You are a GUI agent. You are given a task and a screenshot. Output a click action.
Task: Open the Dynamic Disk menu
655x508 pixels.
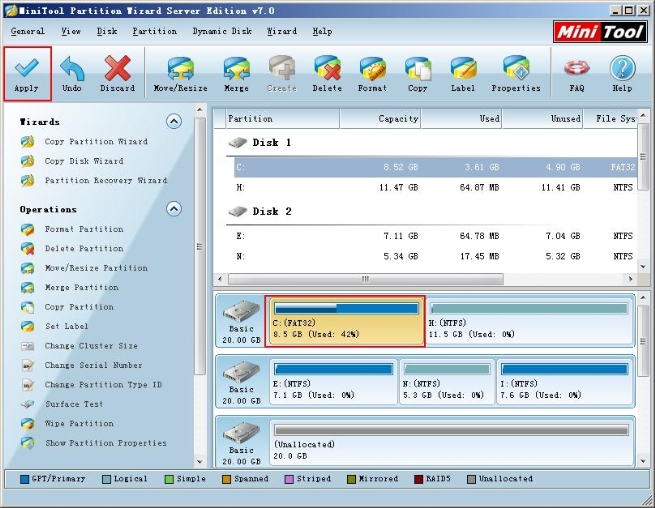222,31
